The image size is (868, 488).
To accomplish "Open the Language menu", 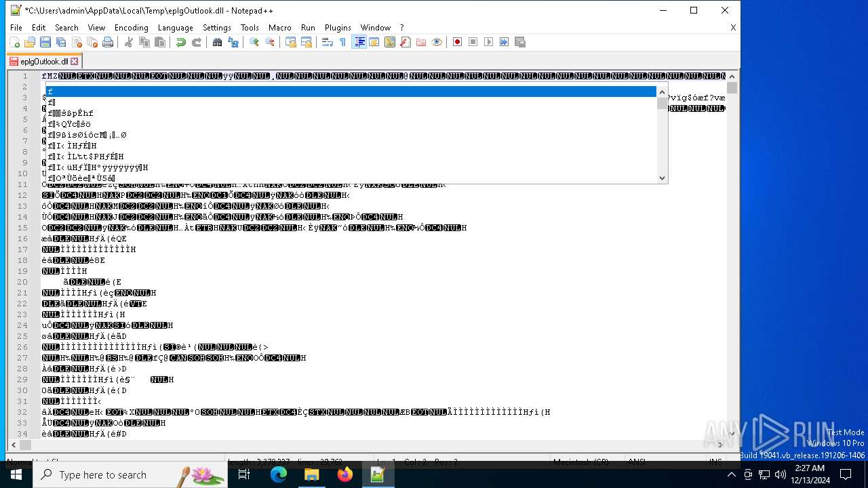I will click(x=175, y=28).
